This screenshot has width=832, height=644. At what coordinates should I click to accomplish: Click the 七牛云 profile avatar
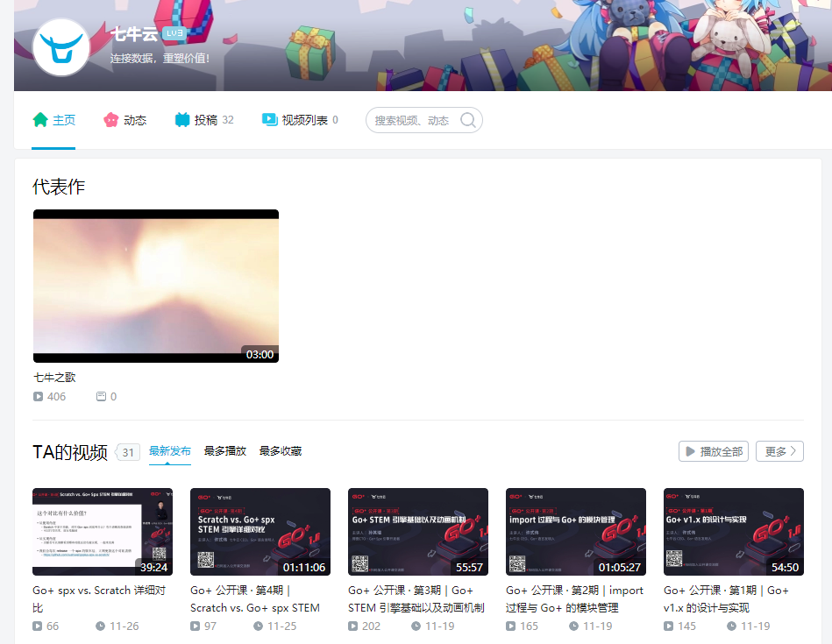[61, 47]
